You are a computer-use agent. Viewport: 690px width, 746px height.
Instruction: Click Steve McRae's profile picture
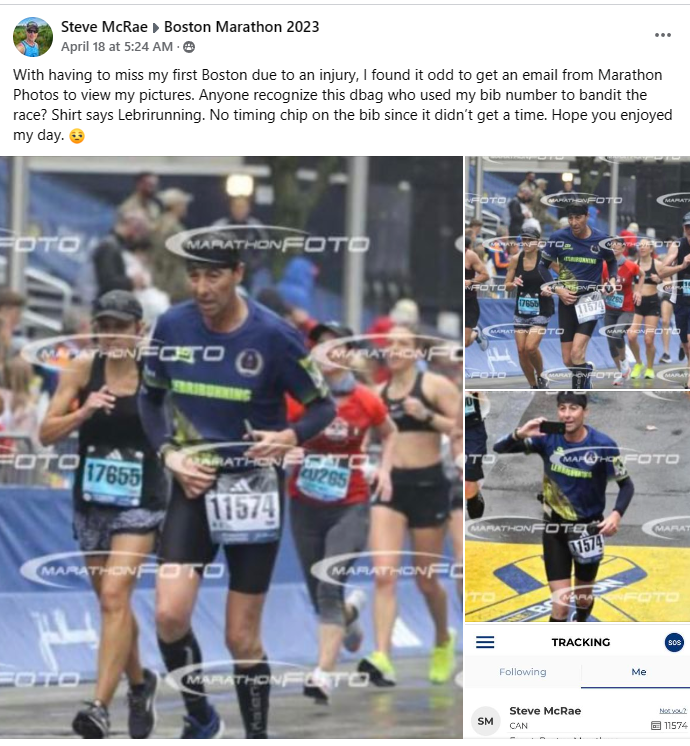33,37
